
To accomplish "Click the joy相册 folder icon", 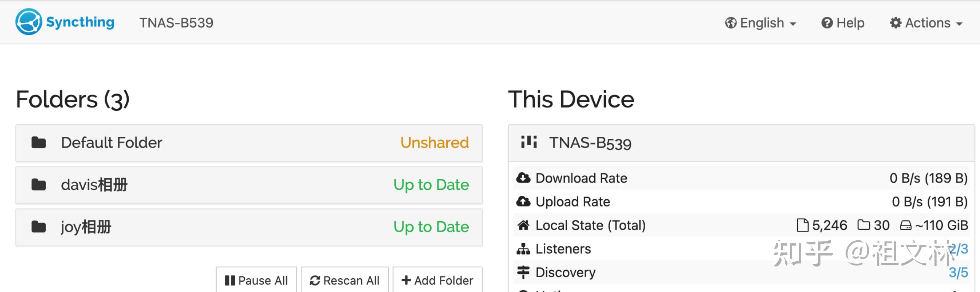I will coord(38,227).
